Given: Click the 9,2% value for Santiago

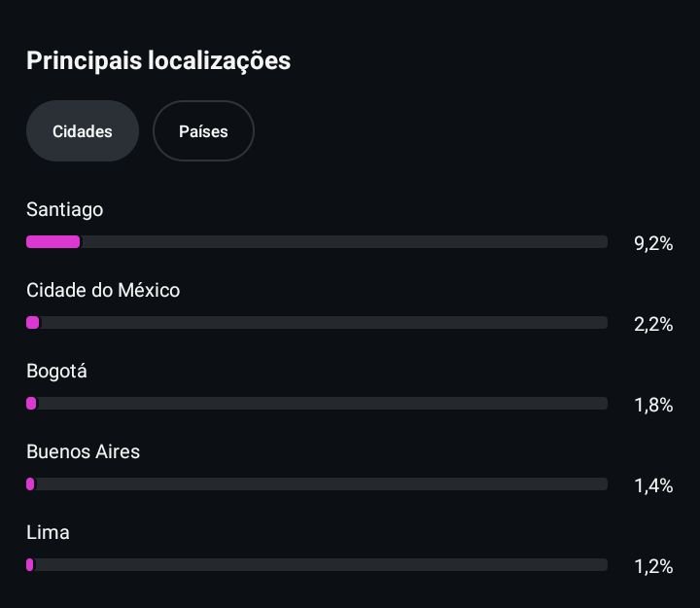Looking at the screenshot, I should click(x=653, y=243).
